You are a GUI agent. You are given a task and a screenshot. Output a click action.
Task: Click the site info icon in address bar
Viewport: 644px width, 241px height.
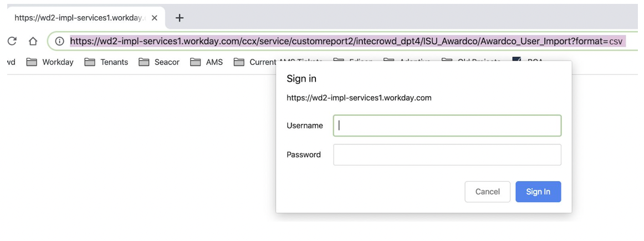point(59,41)
